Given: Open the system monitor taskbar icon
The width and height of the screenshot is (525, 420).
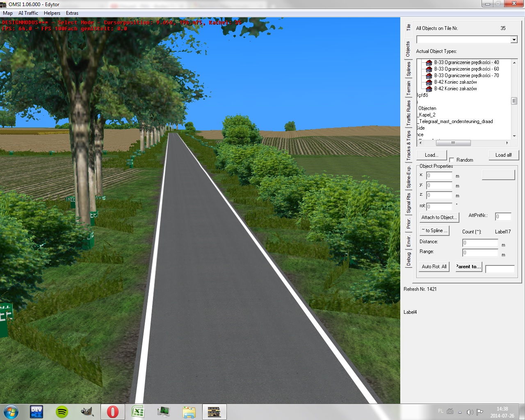Looking at the screenshot, I should coord(163,412).
